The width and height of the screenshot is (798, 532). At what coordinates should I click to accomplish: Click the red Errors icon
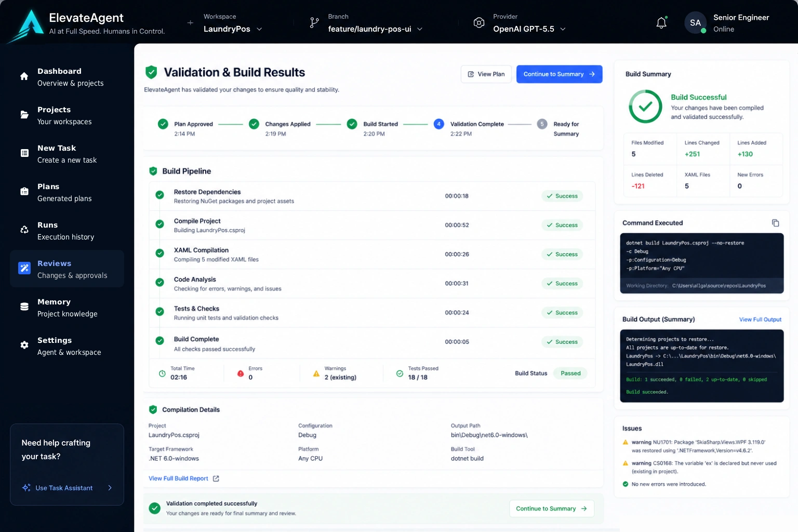click(241, 374)
